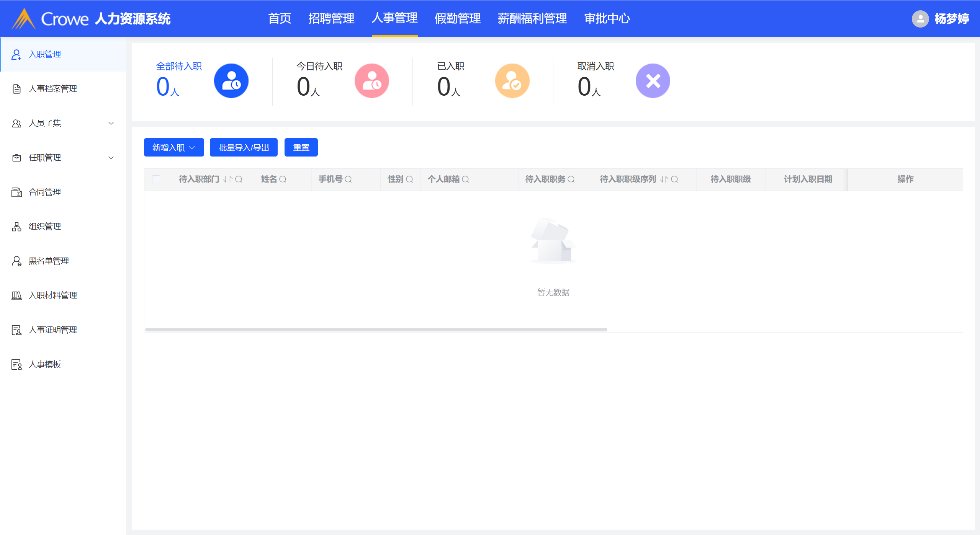This screenshot has width=980, height=535.
Task: Click search icon in 手机号 column header
Action: click(348, 179)
